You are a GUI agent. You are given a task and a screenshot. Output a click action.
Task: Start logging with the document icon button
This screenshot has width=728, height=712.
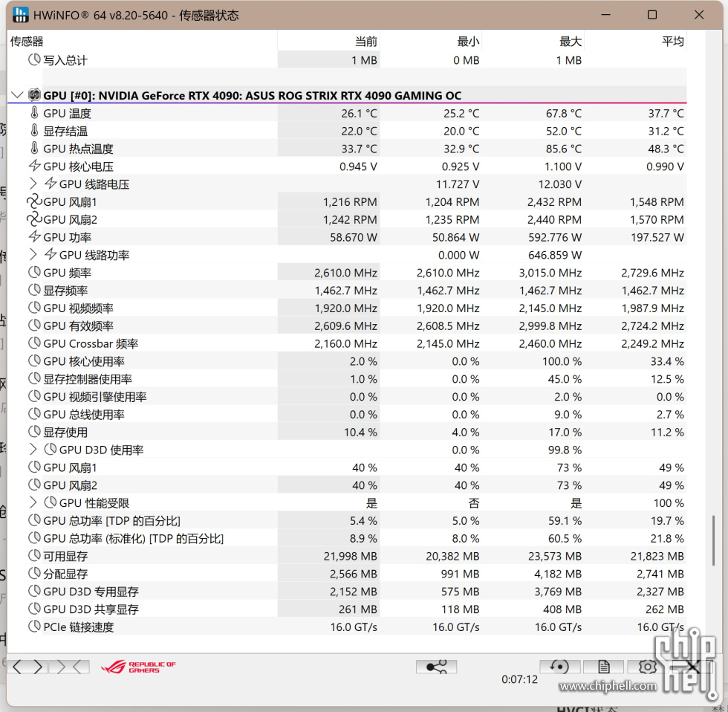[603, 667]
